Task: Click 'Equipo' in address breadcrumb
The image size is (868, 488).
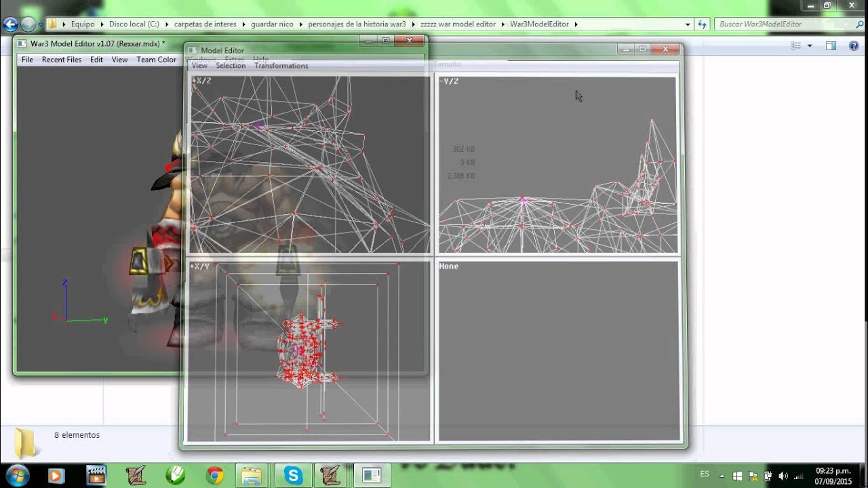Action: click(83, 24)
